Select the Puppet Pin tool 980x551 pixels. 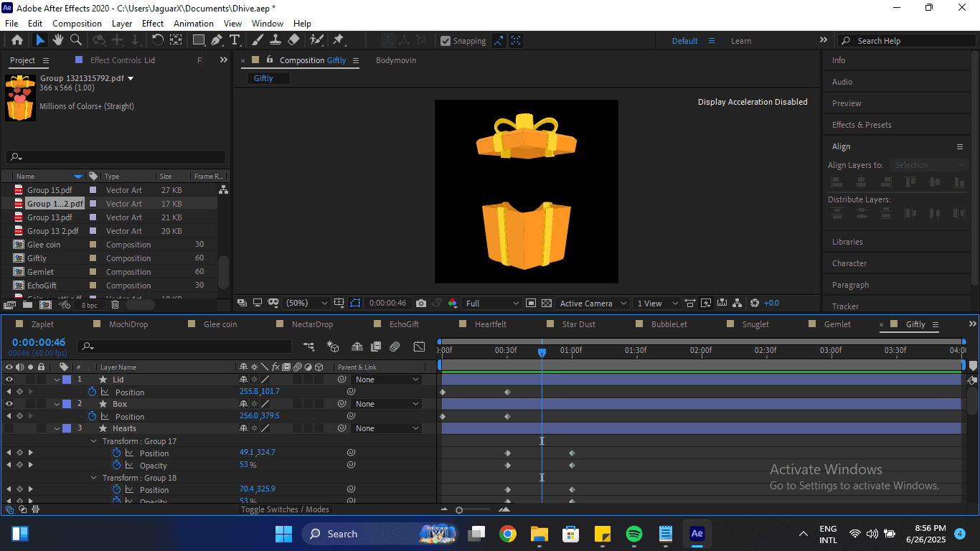338,40
